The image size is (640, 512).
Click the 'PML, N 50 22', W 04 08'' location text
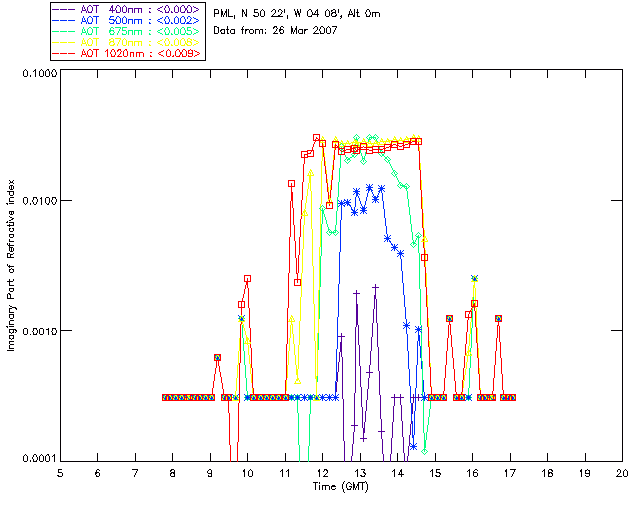tap(278, 14)
